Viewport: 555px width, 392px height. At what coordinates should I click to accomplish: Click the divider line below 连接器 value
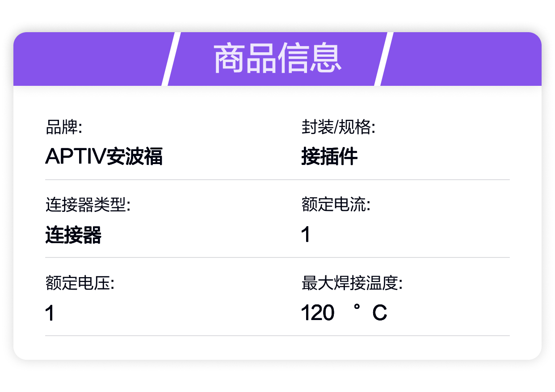tap(277, 257)
